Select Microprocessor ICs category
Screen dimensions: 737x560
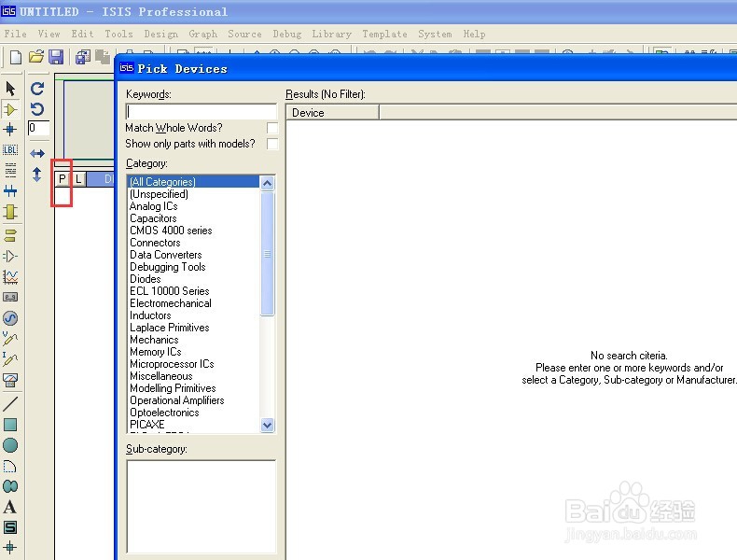point(172,364)
